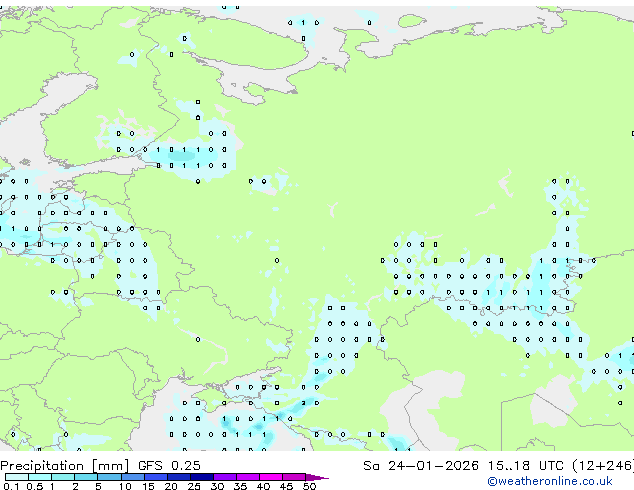
Task: Click the 0.5–1 mm legend color box
Action: [40, 477]
